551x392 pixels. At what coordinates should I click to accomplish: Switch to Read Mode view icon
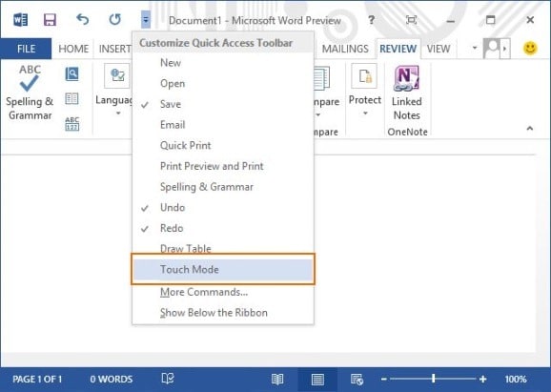(x=277, y=380)
